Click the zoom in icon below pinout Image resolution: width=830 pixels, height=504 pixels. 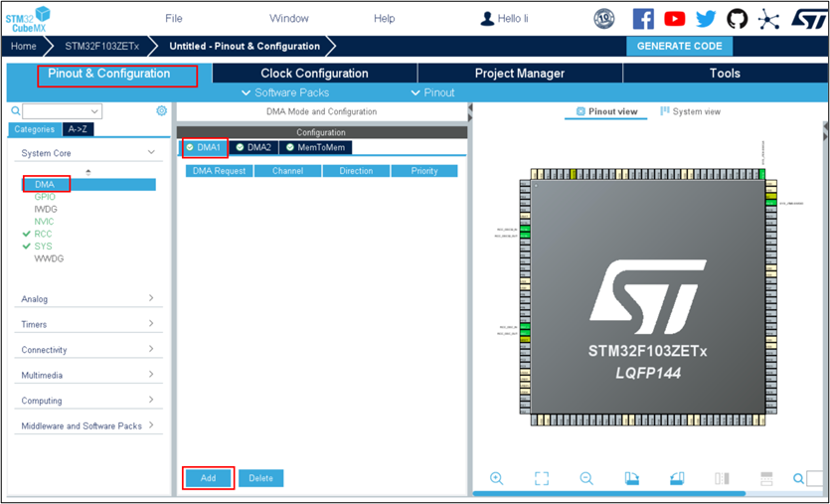click(x=496, y=478)
